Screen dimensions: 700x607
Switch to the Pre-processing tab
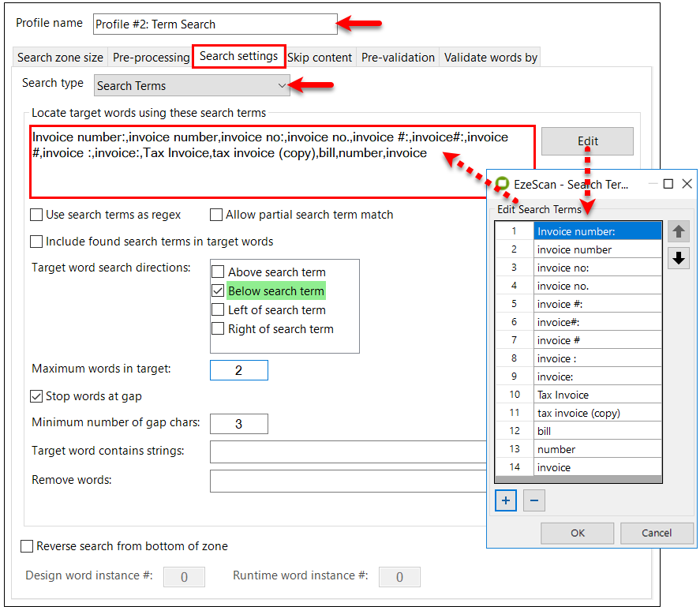tap(151, 58)
